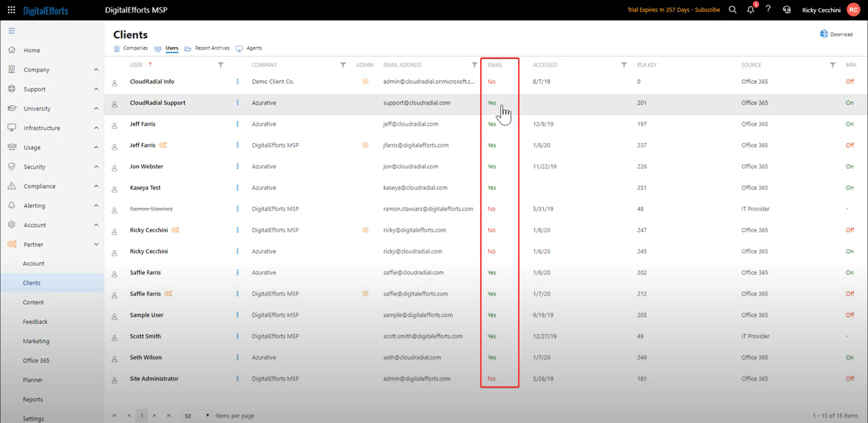The width and height of the screenshot is (868, 423).
Task: Go to first page arrow
Action: [114, 415]
